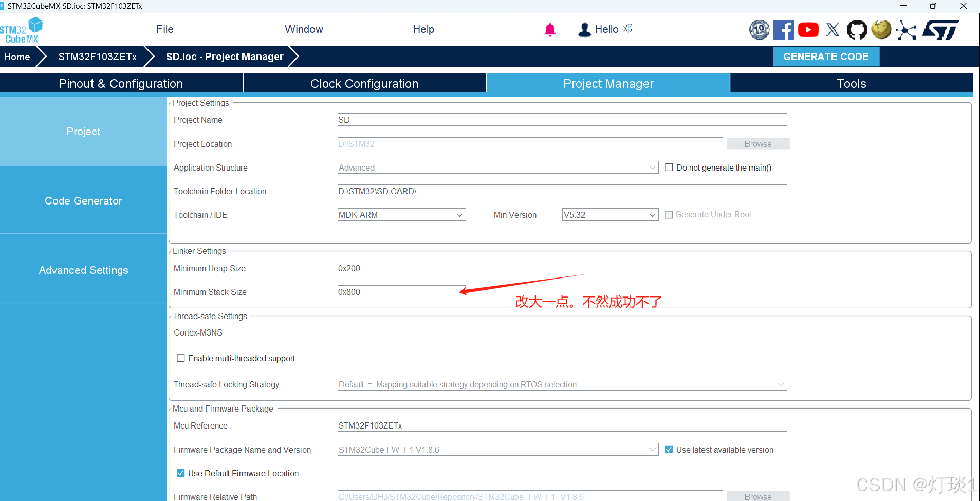Viewport: 980px width, 501px height.
Task: Toggle Do not generate the main() checkbox
Action: [x=669, y=168]
